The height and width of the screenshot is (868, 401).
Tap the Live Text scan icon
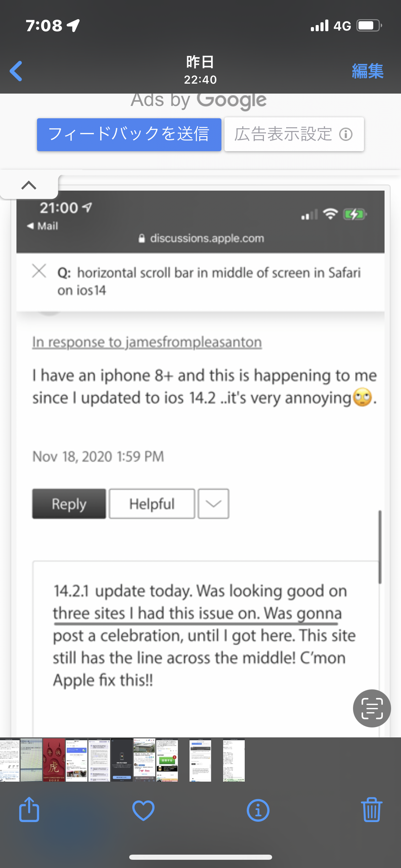(372, 708)
